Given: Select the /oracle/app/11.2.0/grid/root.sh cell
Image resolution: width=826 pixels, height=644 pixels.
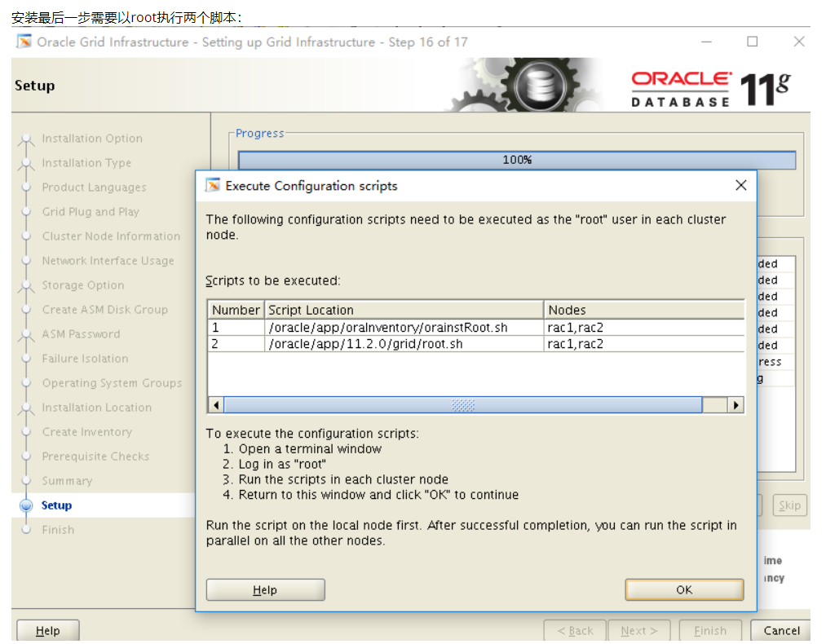Looking at the screenshot, I should 404,344.
